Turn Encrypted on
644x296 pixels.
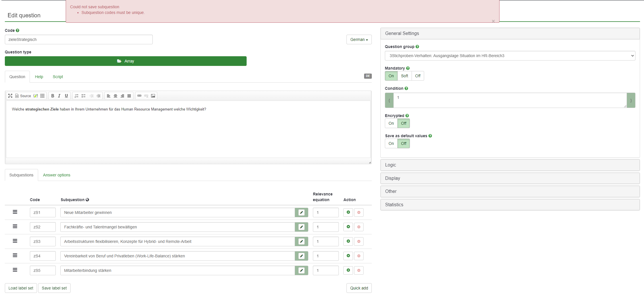click(391, 123)
